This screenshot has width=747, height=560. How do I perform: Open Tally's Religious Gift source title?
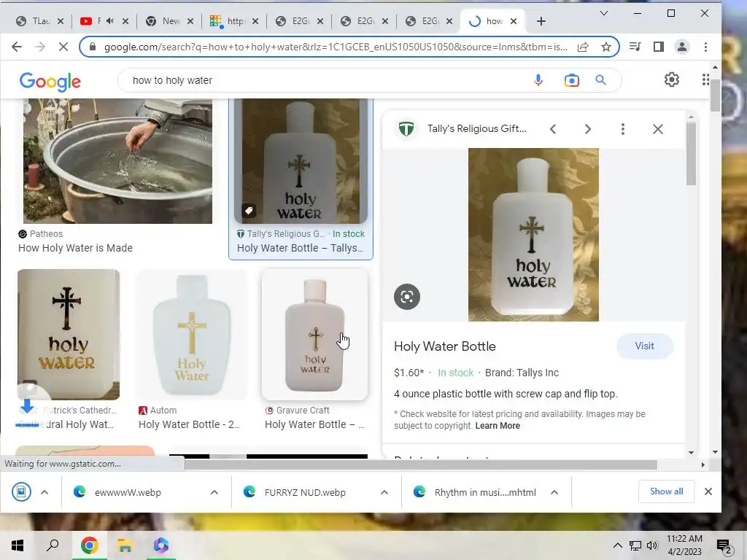(x=477, y=128)
